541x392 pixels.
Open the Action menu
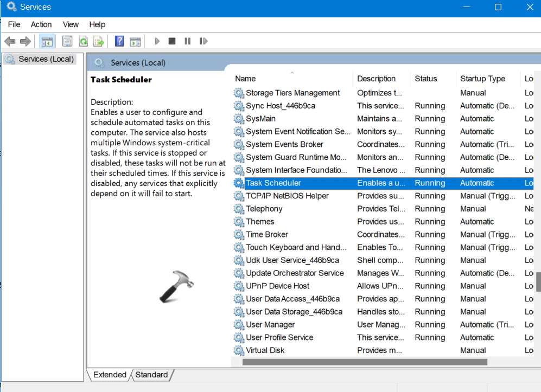coord(41,24)
